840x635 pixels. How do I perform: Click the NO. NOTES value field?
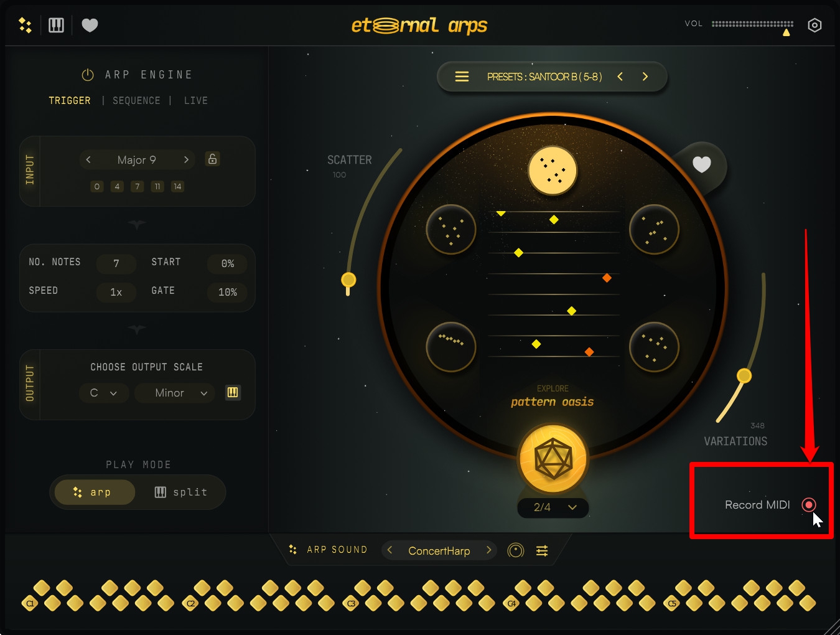116,263
